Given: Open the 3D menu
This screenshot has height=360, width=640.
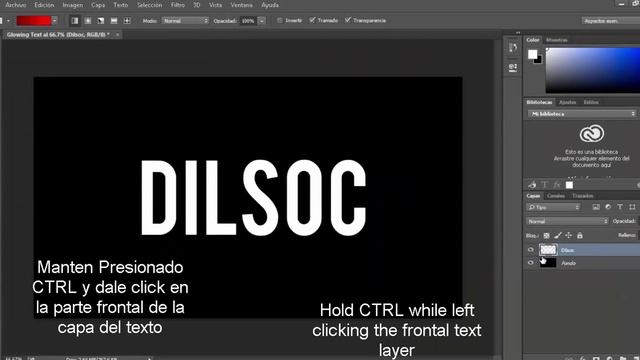Looking at the screenshot, I should click(197, 5).
